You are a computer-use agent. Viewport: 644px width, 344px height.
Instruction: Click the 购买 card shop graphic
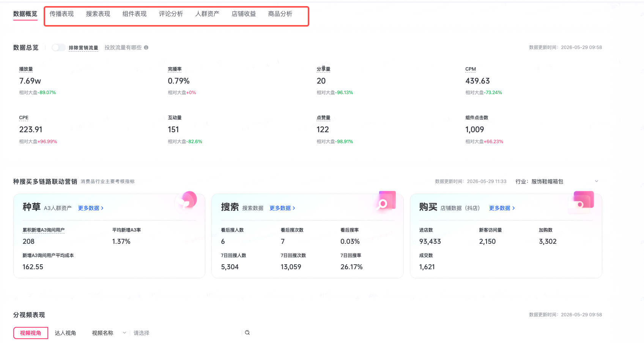point(582,202)
